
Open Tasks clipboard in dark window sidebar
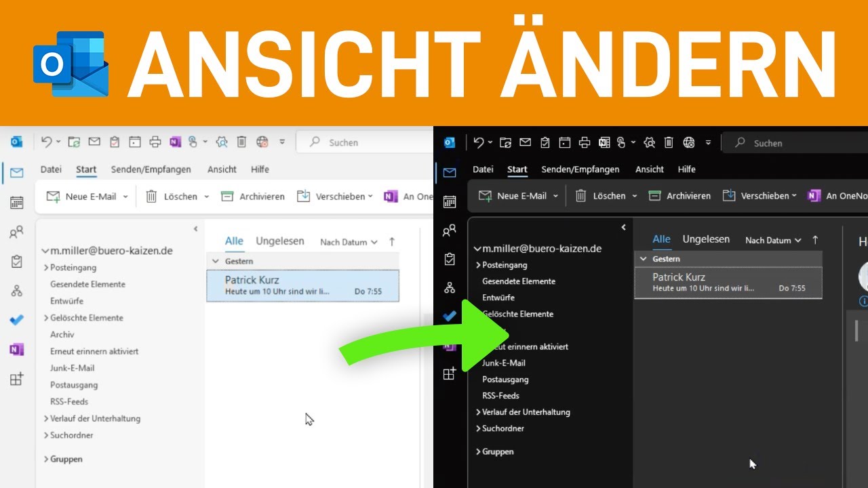pos(449,259)
